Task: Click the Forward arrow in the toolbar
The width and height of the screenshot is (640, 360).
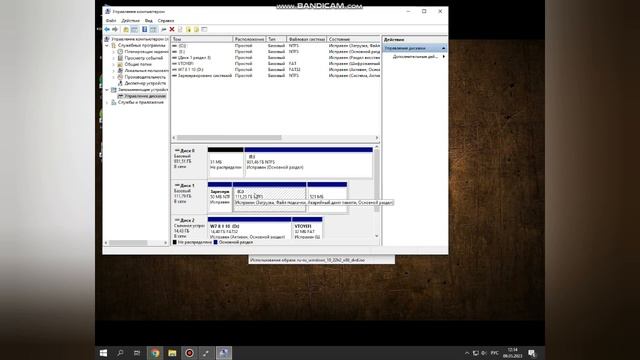Action: pos(115,29)
